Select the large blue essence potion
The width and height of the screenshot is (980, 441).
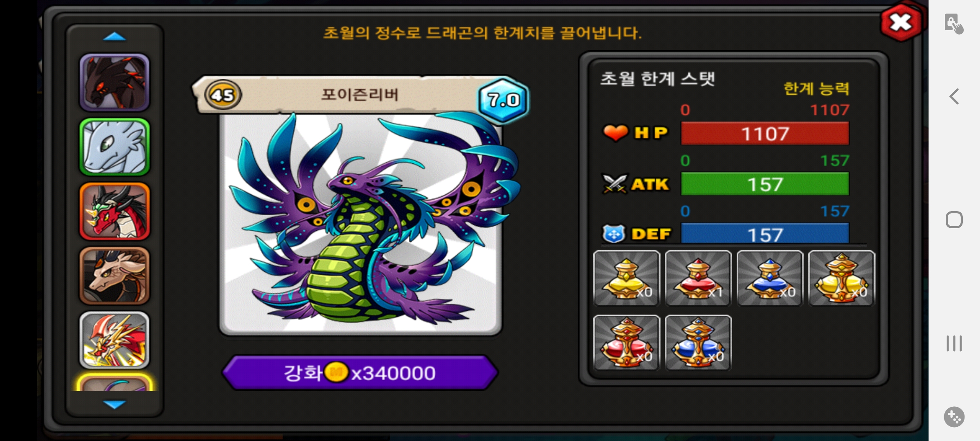point(698,343)
